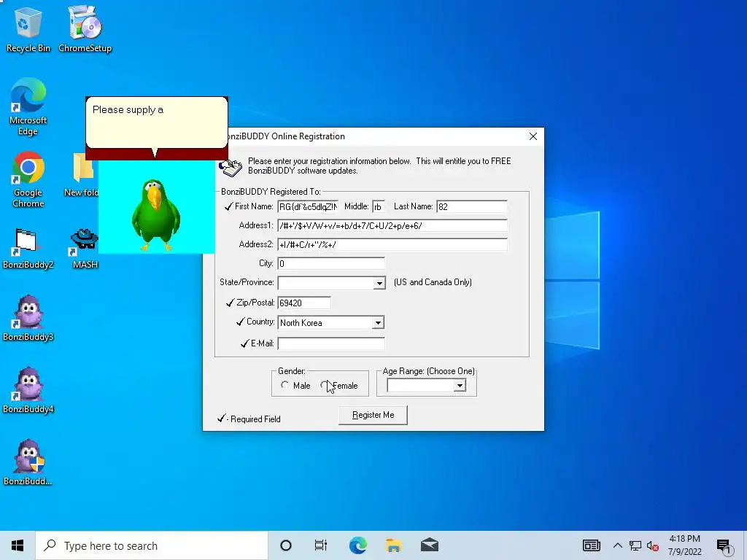The height and width of the screenshot is (560, 747).
Task: Open the BonziBudd... installer shortcut with shield
Action: 28,462
